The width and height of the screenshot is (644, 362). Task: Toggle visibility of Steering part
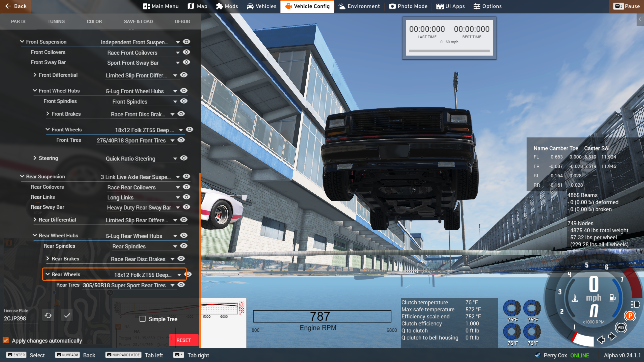(184, 158)
